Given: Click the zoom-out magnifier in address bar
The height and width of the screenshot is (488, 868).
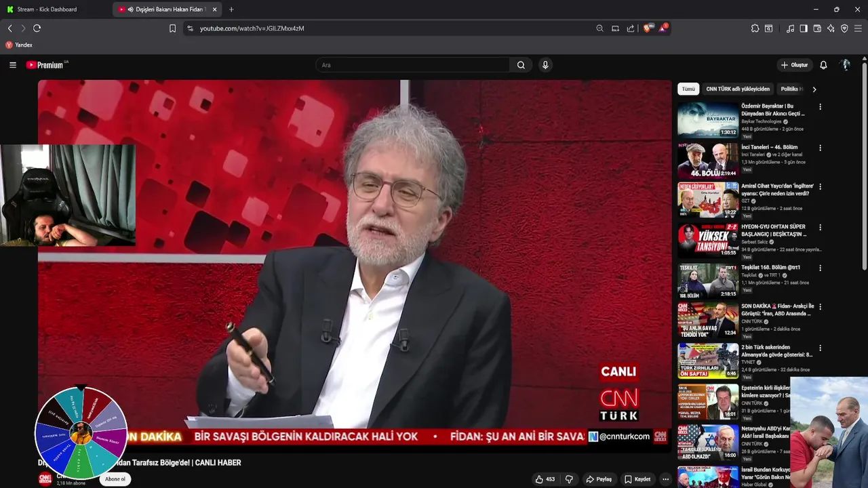Looking at the screenshot, I should tap(599, 28).
